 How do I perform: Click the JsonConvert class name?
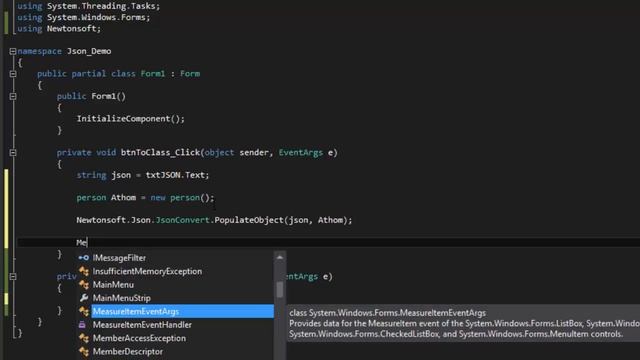click(182, 220)
